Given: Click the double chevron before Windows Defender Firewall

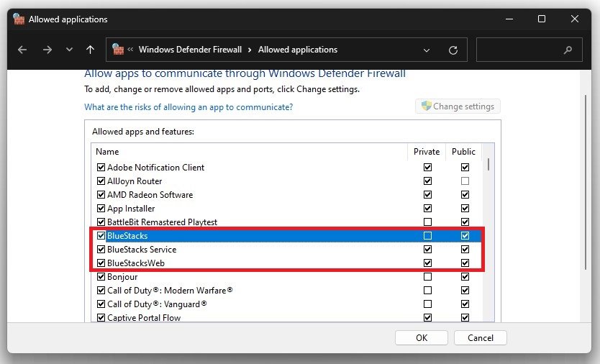Looking at the screenshot, I should click(131, 50).
